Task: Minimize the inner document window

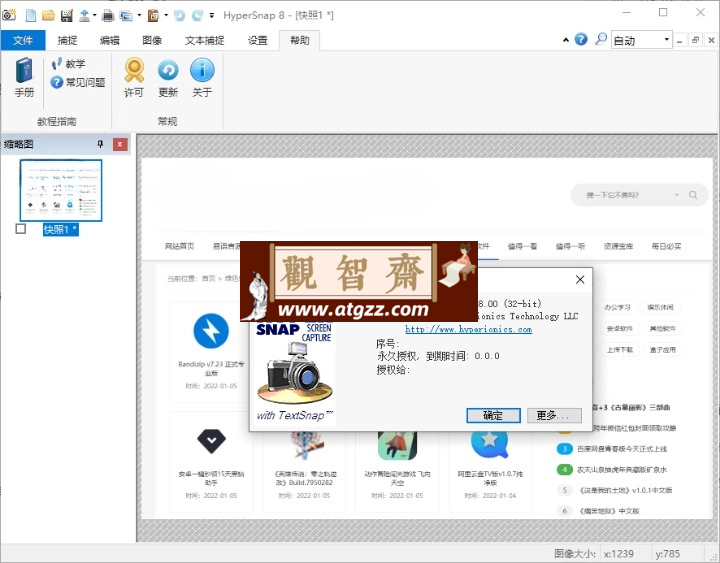Action: [680, 40]
